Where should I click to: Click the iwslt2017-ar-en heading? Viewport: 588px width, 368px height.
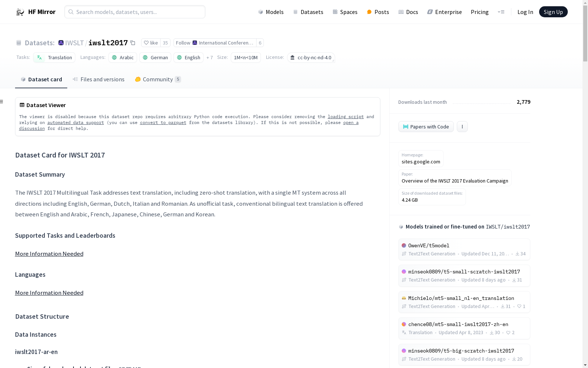click(x=36, y=352)
